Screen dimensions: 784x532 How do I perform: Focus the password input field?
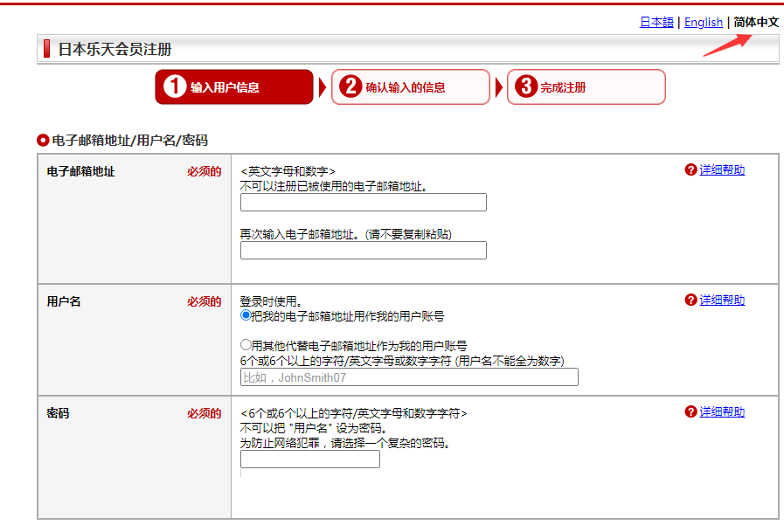pos(310,459)
